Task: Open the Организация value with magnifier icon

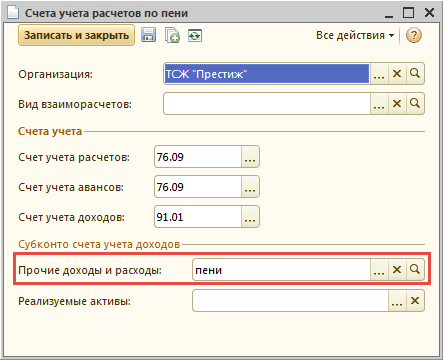Action: click(x=415, y=73)
